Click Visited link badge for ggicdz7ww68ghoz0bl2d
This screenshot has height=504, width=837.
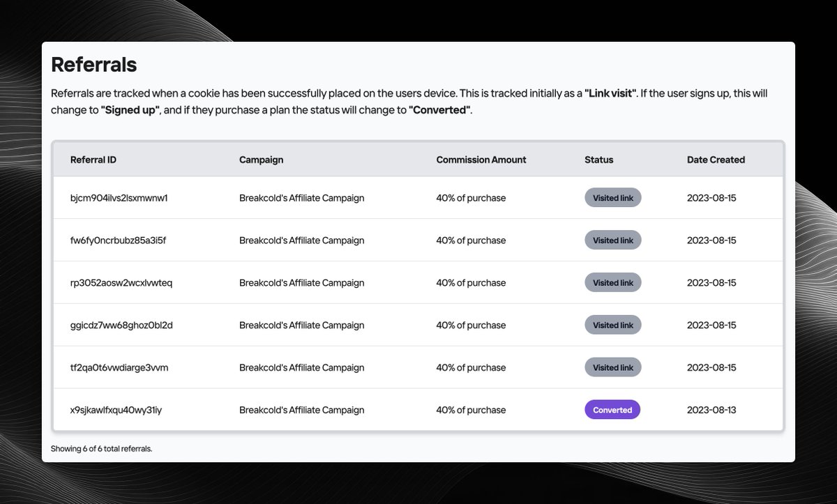pos(613,325)
